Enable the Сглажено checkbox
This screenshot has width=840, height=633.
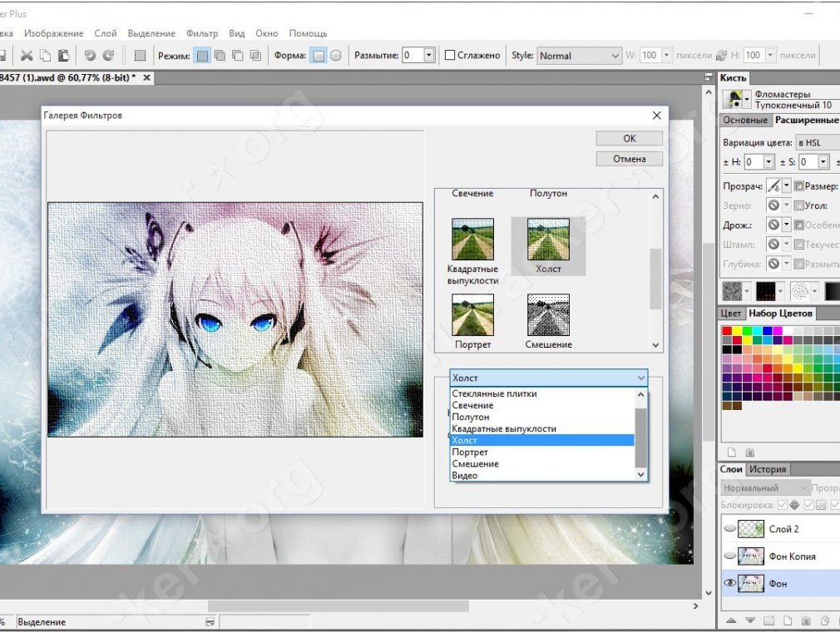[x=450, y=55]
